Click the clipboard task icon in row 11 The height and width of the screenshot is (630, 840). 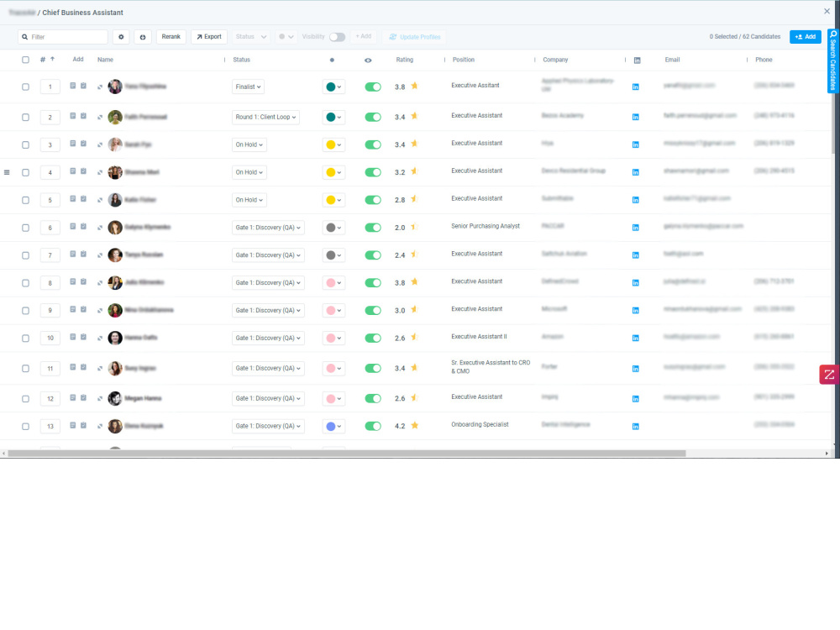point(83,367)
